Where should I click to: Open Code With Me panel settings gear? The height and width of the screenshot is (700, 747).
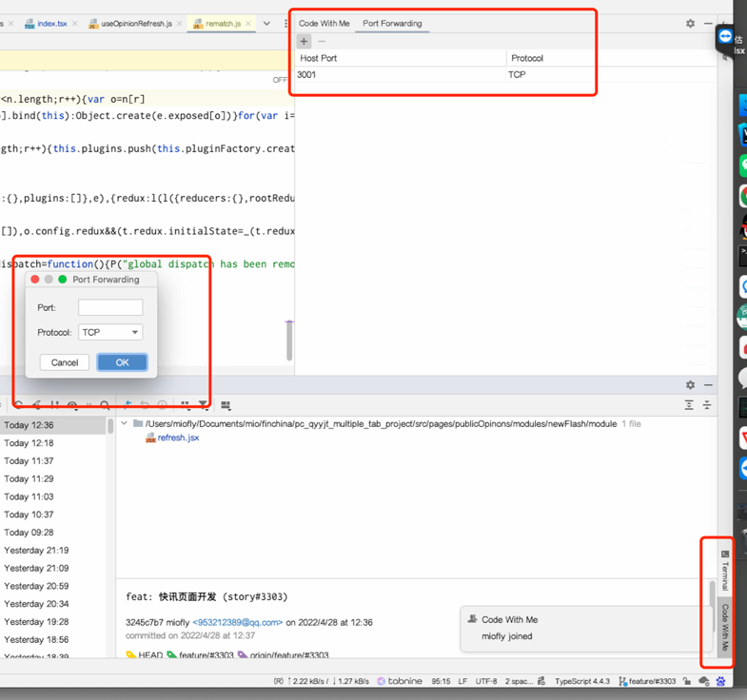(690, 24)
